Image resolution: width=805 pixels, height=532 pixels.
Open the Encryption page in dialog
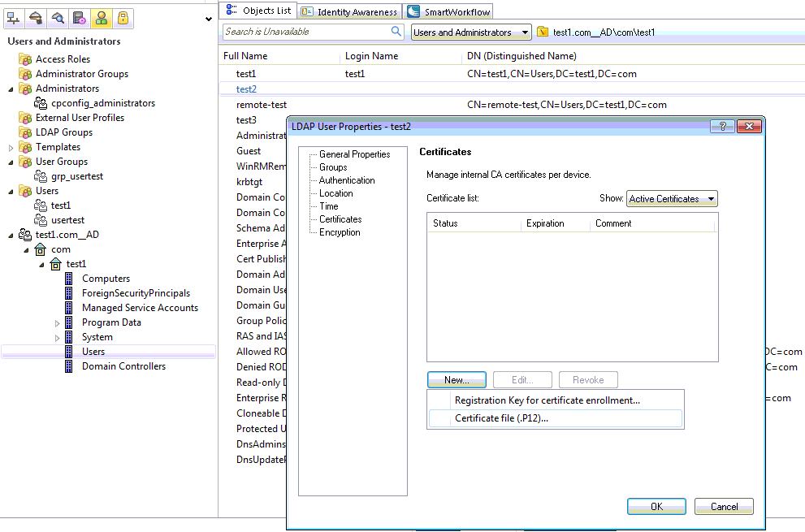(340, 232)
